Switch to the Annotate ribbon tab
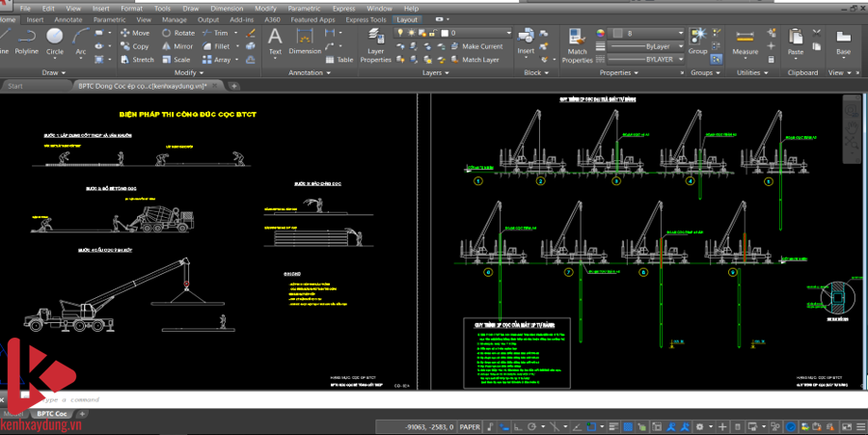This screenshot has height=435, width=868. tap(68, 19)
